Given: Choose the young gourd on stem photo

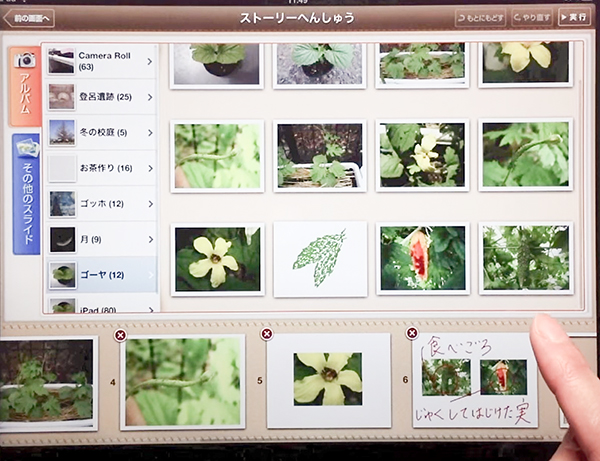Looking at the screenshot, I should (526, 154).
